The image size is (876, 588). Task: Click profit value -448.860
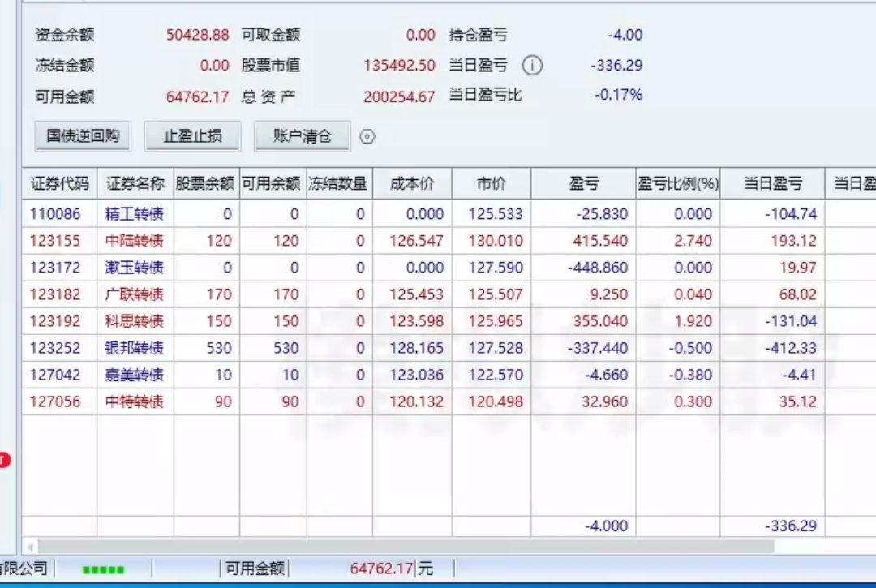click(598, 268)
